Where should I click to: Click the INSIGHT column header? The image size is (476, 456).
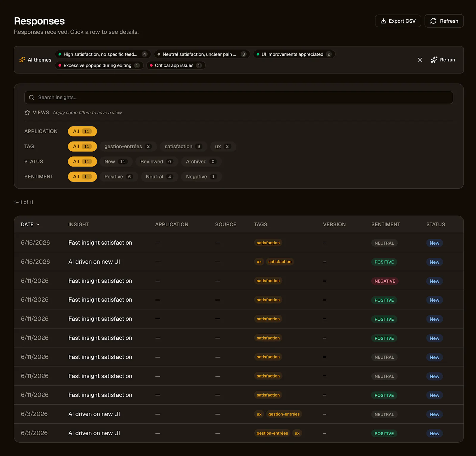tap(79, 224)
